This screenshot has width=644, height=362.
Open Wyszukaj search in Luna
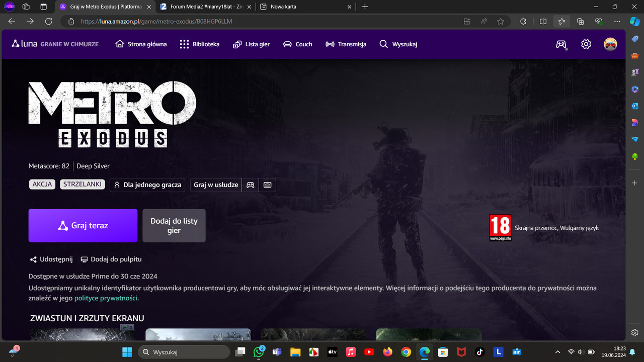(x=398, y=44)
